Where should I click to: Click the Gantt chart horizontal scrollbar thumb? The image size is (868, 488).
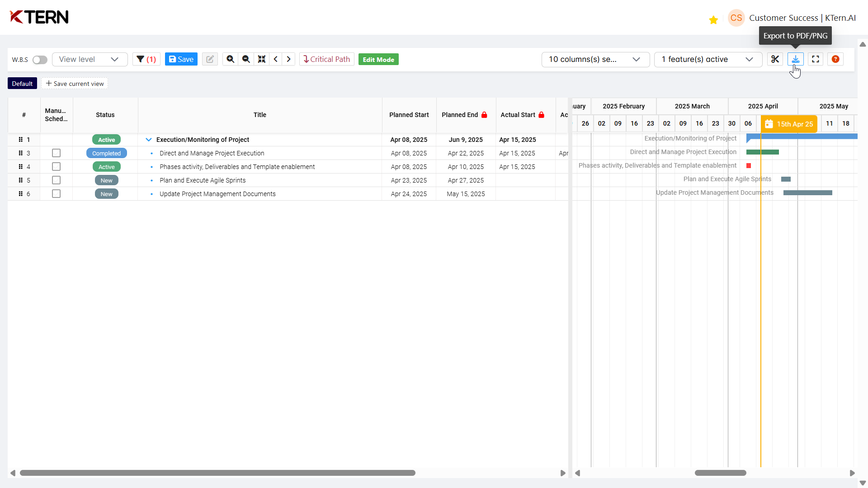[720, 473]
